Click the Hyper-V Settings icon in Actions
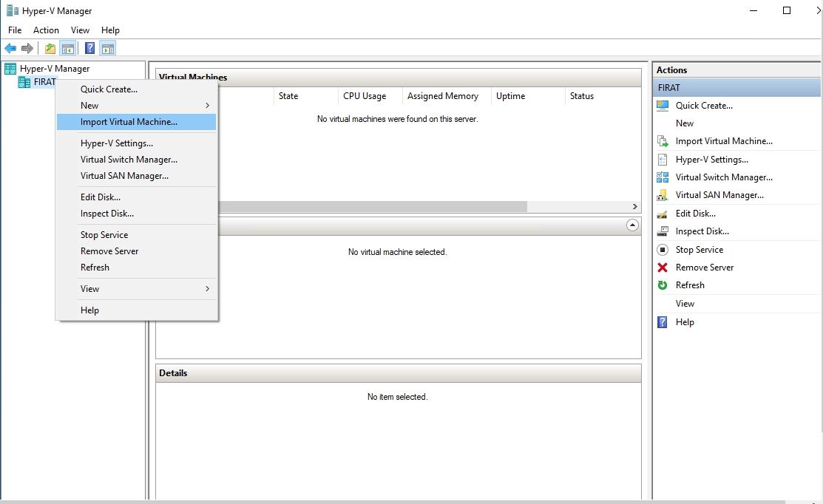The image size is (823, 504). click(x=663, y=160)
